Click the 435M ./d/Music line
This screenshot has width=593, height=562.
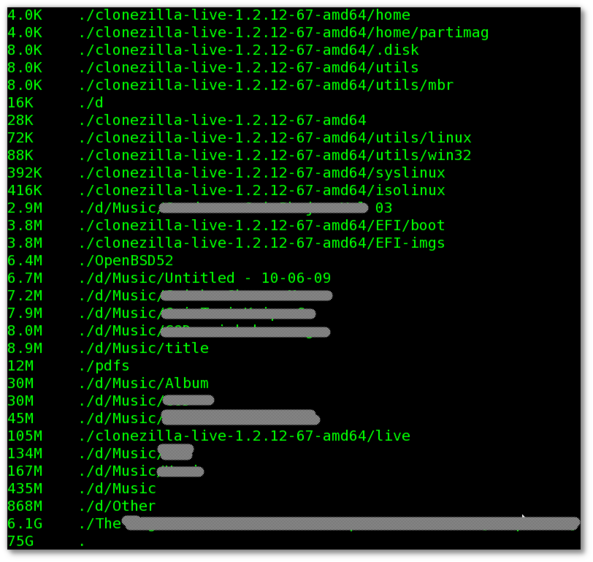click(x=82, y=489)
